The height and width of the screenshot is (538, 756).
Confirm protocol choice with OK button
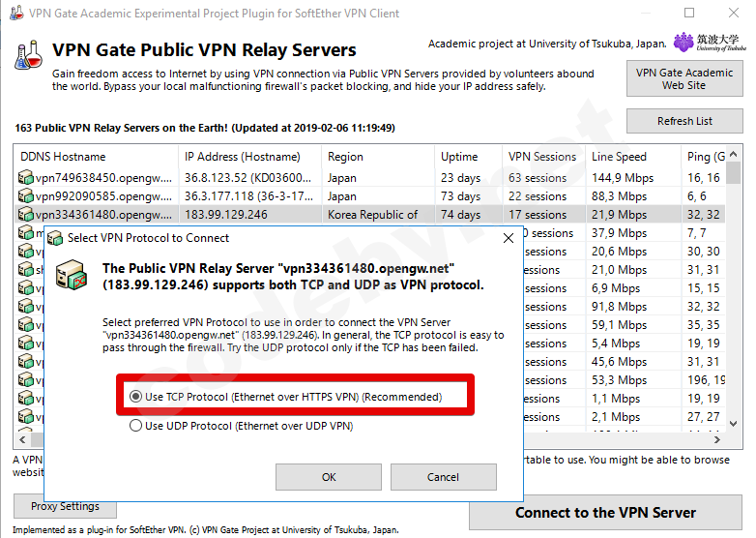point(329,477)
